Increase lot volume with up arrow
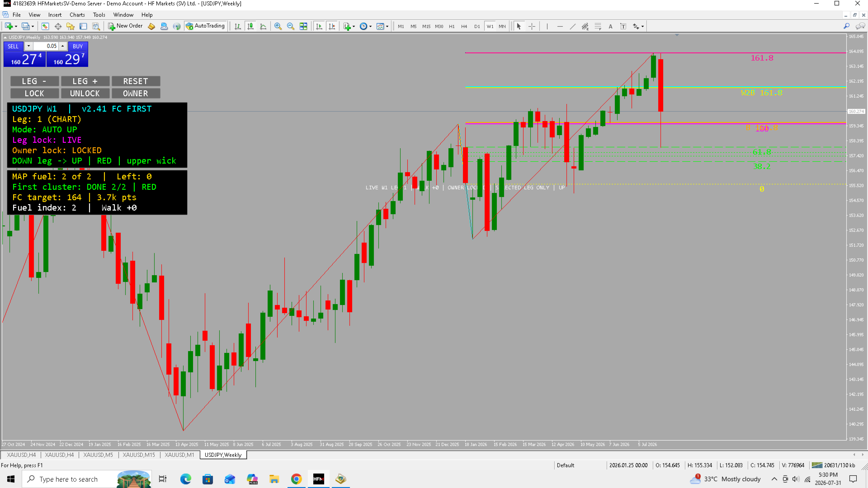 tap(63, 46)
